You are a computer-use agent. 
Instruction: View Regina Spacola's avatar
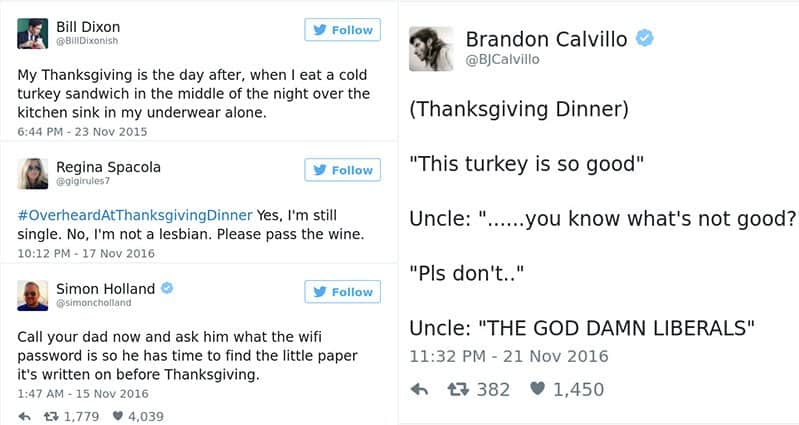pyautogui.click(x=33, y=173)
